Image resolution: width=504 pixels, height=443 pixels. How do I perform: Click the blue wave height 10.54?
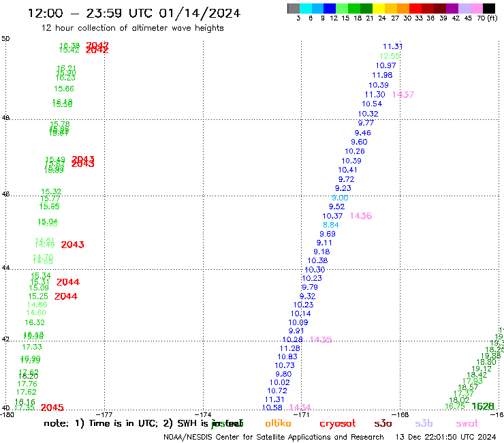point(372,104)
